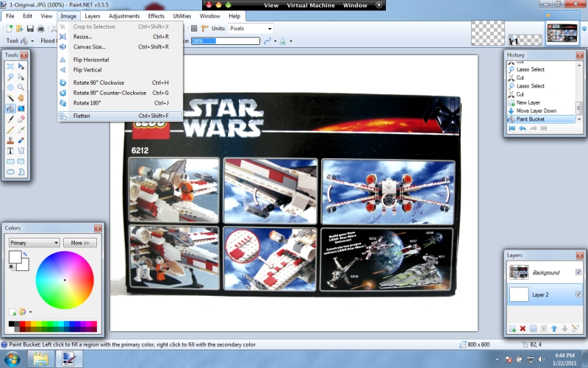The width and height of the screenshot is (588, 368).
Task: Select the Layer 2 row in Layers
Action: (x=545, y=295)
